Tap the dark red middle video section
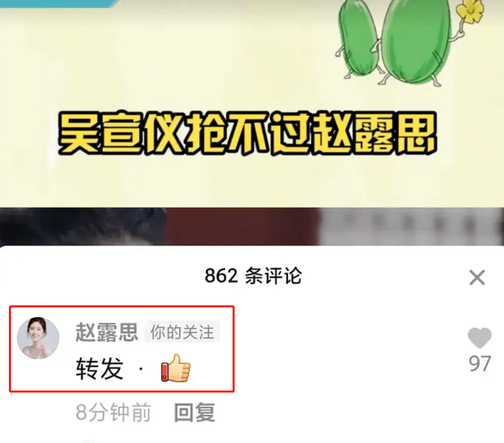This screenshot has width=504, height=443. [x=243, y=227]
